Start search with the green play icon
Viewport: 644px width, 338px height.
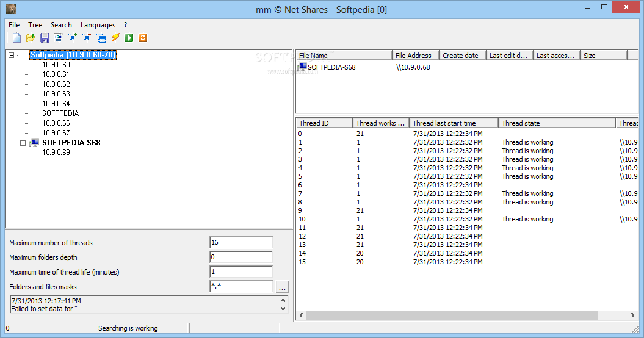[129, 38]
